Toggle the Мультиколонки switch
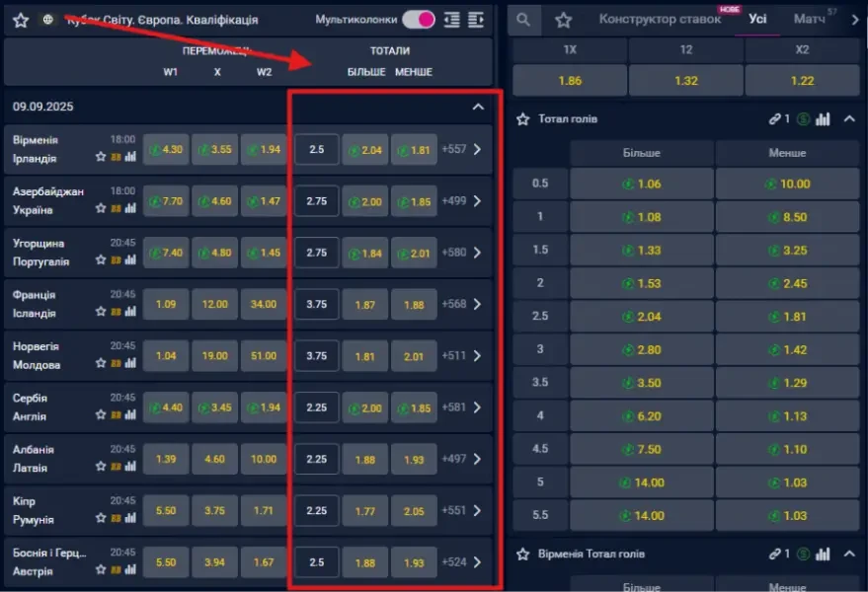The height and width of the screenshot is (592, 868). pyautogui.click(x=419, y=20)
